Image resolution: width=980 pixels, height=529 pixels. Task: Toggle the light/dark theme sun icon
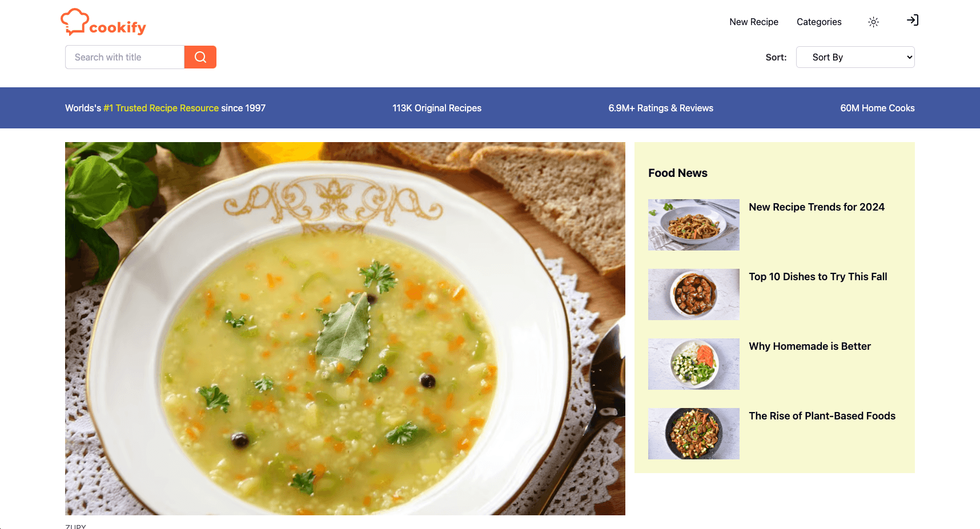coord(873,22)
